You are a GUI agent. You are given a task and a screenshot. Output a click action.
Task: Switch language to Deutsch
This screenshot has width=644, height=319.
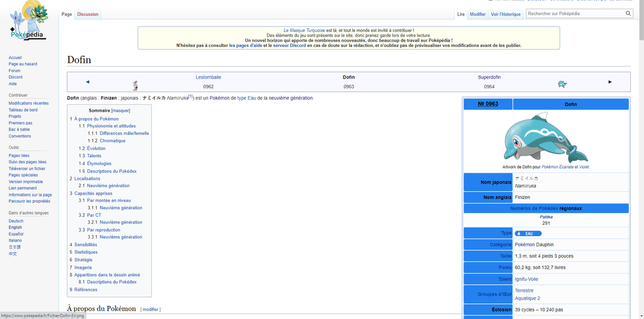(x=16, y=221)
